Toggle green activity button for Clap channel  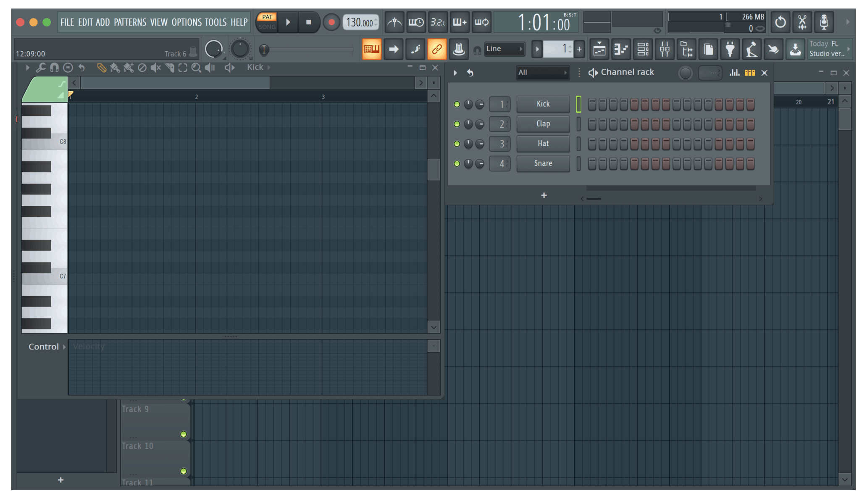tap(458, 123)
